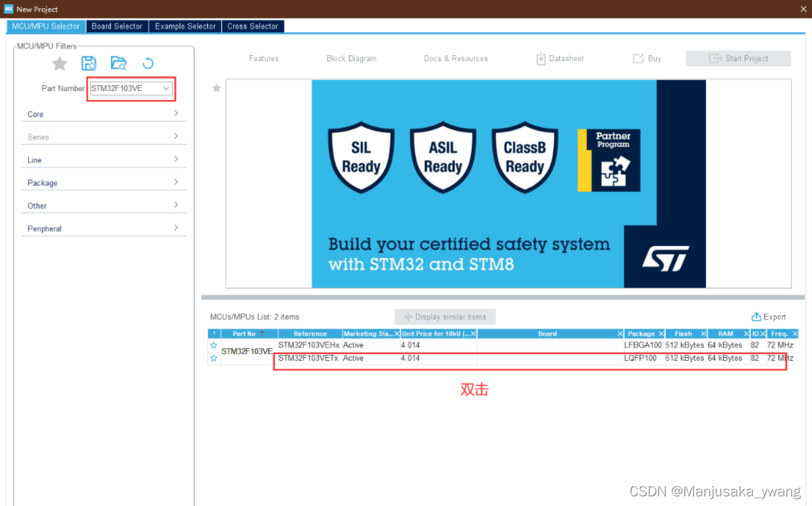Star the STM32F103VEHx row as favorite
The height and width of the screenshot is (506, 812).
pos(214,345)
